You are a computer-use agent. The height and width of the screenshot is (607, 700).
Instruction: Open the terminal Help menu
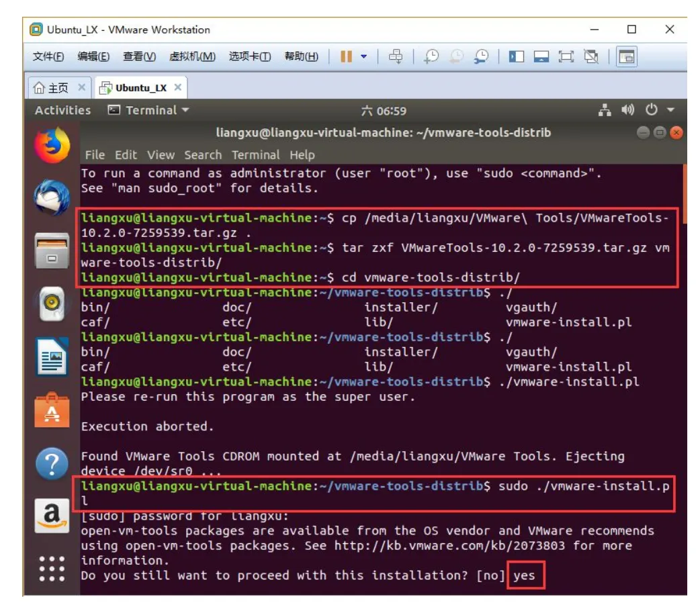point(302,155)
